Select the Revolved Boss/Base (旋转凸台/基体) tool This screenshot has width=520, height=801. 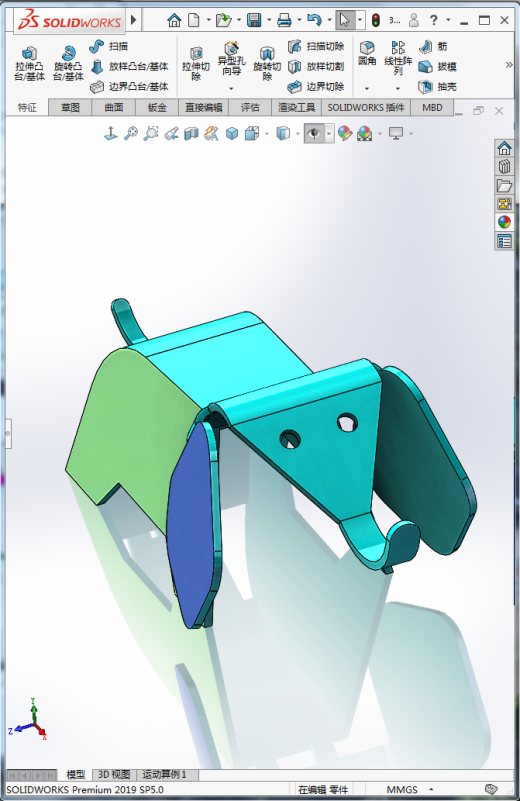point(68,63)
